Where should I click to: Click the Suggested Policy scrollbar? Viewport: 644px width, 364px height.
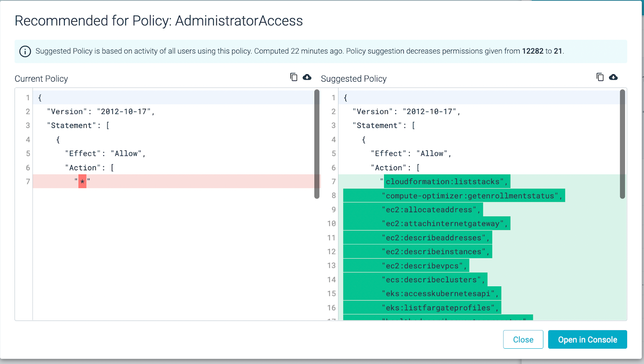pos(621,145)
